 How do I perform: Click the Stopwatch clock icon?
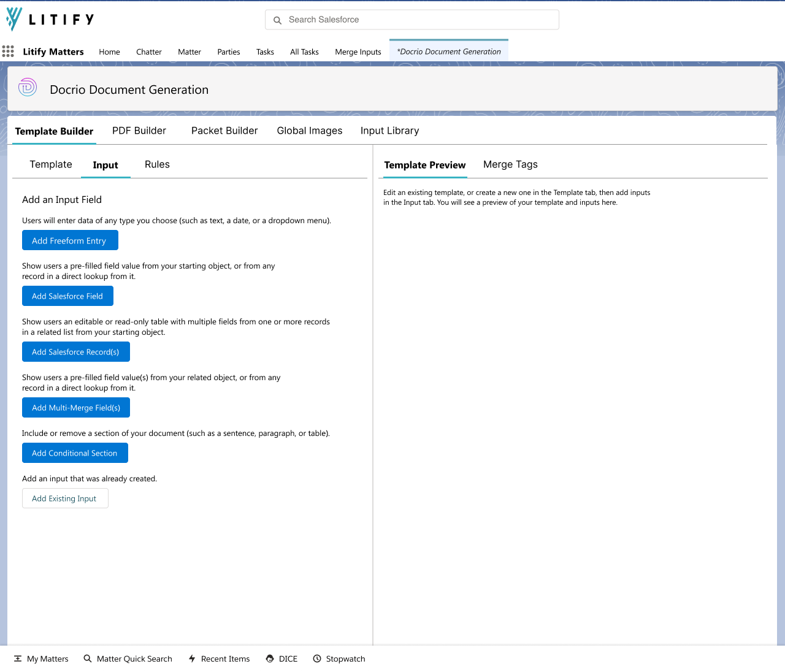click(x=317, y=659)
